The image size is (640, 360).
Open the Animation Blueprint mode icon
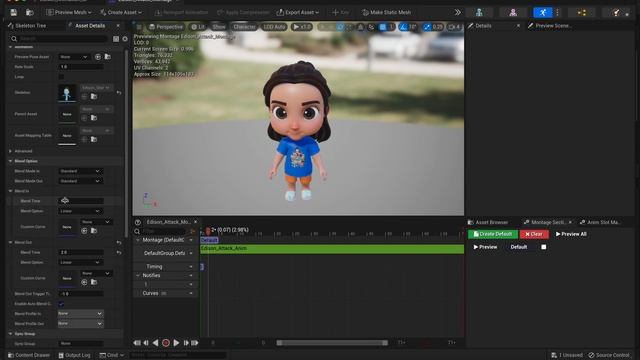[582, 12]
